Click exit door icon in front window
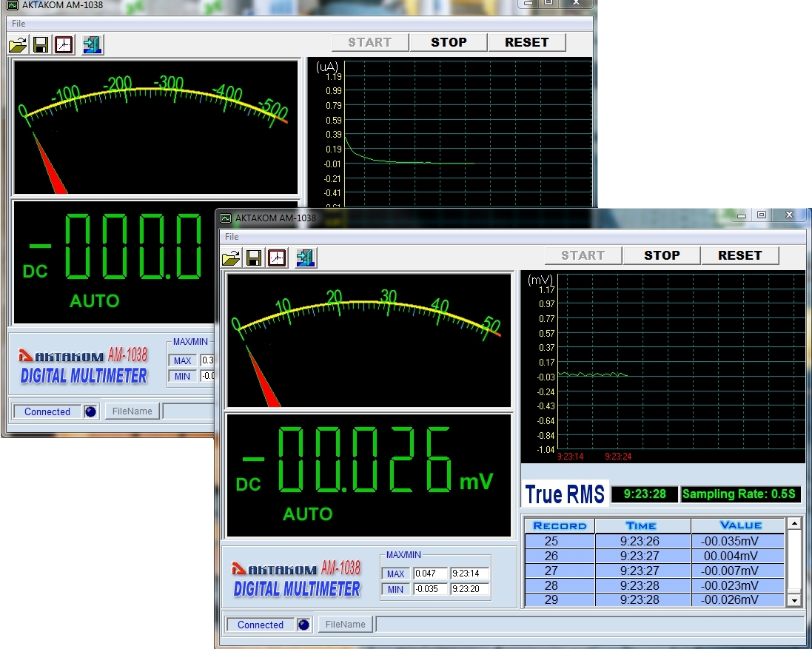 click(x=306, y=258)
